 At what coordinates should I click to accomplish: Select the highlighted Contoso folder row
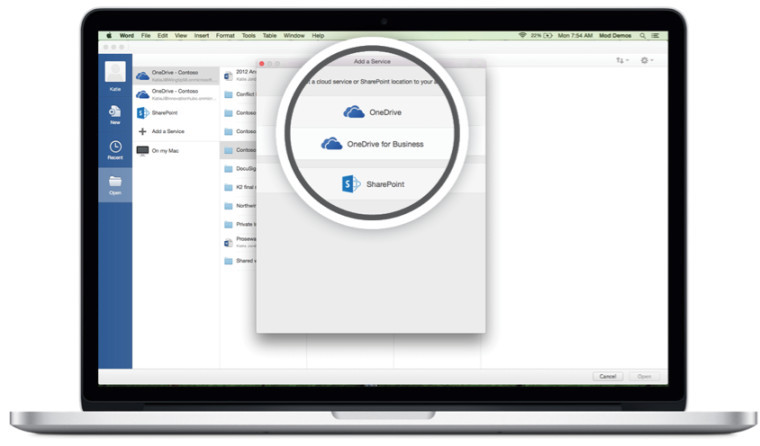click(x=239, y=150)
